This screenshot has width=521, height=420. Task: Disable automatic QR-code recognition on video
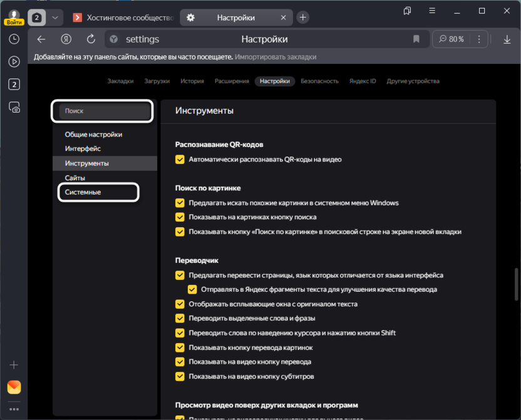click(x=180, y=160)
